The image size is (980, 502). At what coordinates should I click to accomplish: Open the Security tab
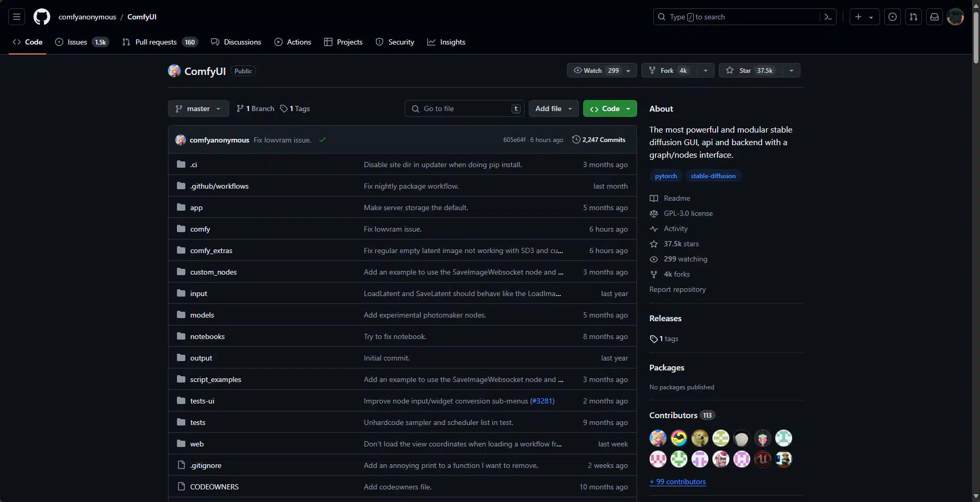(x=395, y=42)
